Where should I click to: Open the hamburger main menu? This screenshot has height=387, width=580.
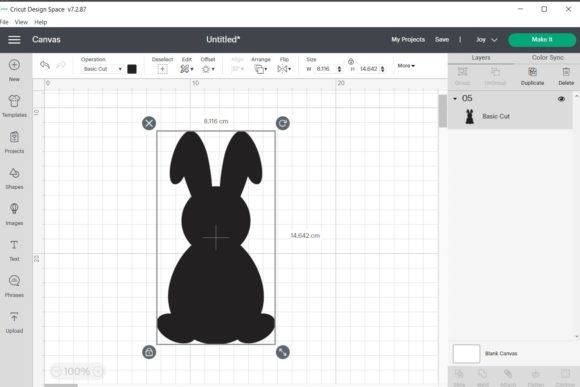(14, 40)
